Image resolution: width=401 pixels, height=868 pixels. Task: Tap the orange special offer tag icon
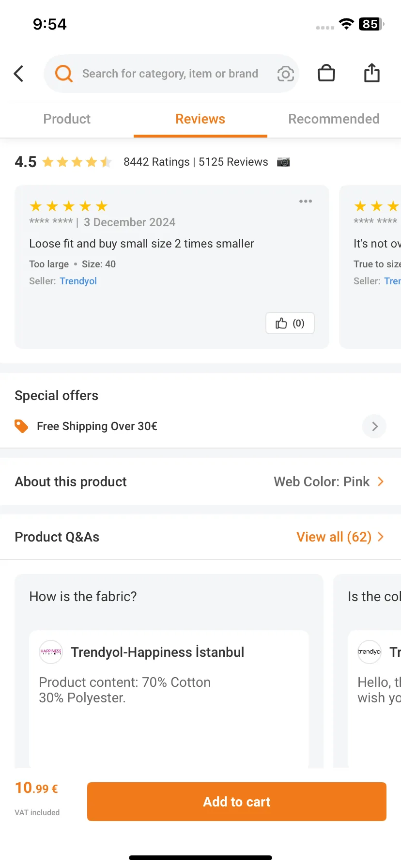[x=21, y=426]
